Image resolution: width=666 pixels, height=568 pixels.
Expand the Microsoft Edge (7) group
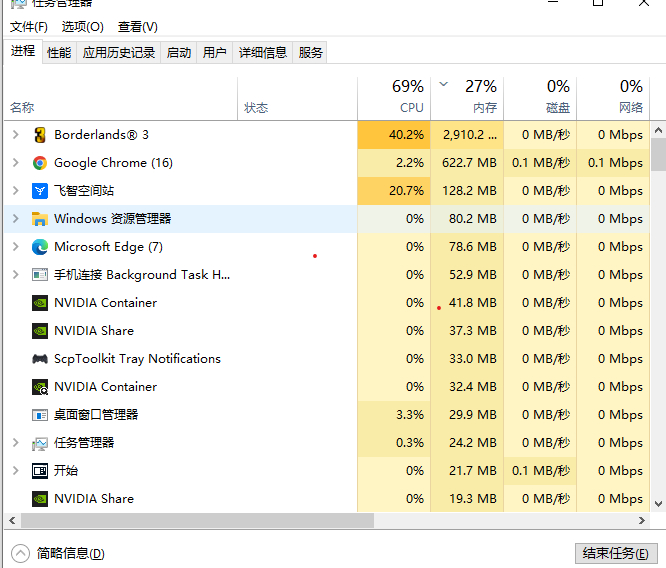click(16, 247)
